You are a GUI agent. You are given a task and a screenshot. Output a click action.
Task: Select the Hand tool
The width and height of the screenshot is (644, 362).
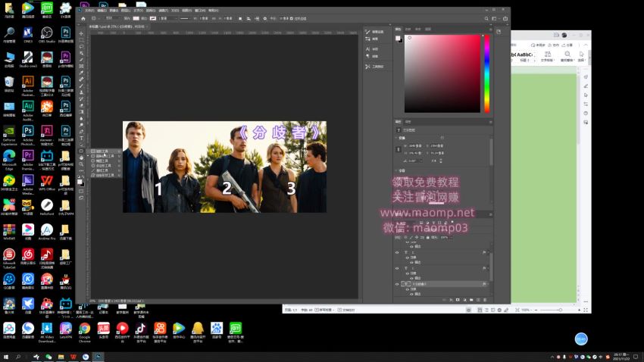(x=81, y=158)
